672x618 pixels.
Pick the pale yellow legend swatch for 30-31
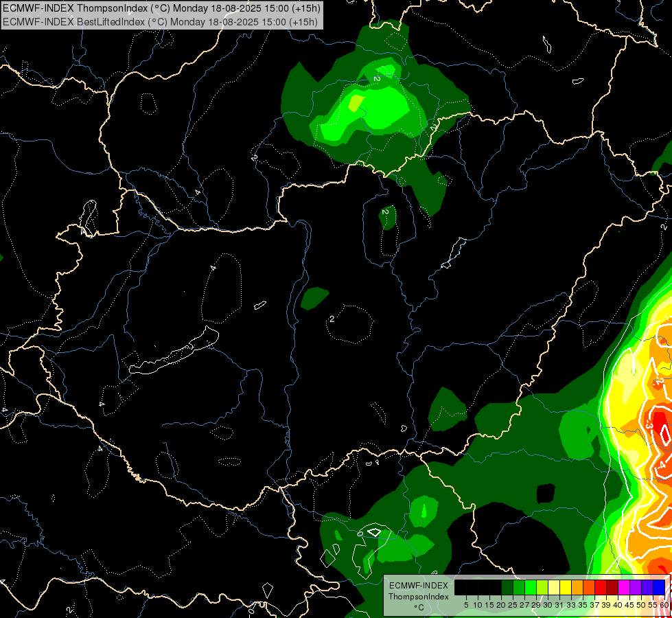point(554,587)
